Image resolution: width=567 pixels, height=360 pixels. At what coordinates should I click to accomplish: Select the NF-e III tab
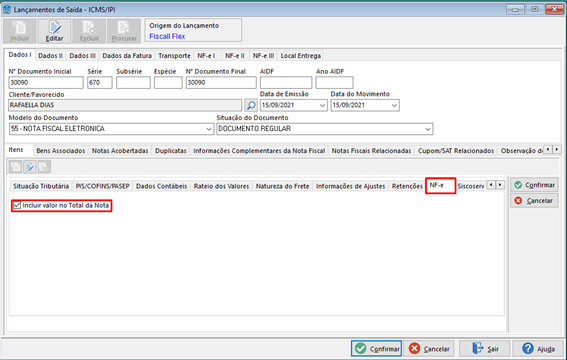coord(263,56)
